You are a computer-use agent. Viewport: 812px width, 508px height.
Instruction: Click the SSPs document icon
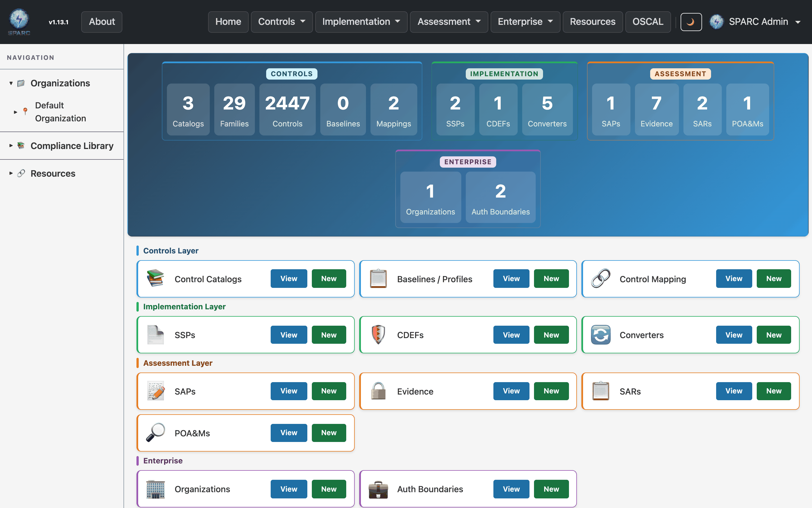155,335
